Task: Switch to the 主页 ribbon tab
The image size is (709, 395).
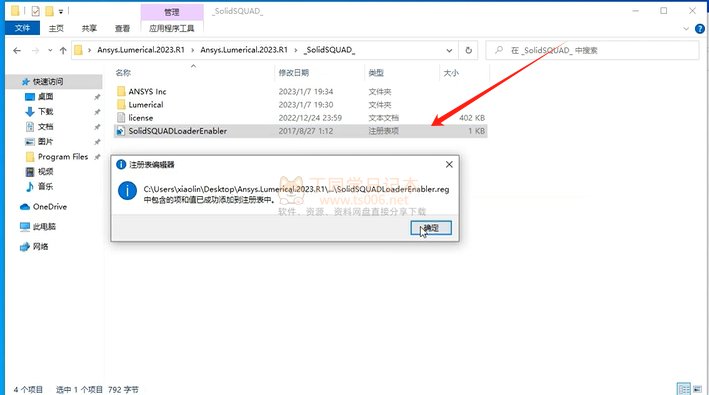Action: (x=56, y=28)
